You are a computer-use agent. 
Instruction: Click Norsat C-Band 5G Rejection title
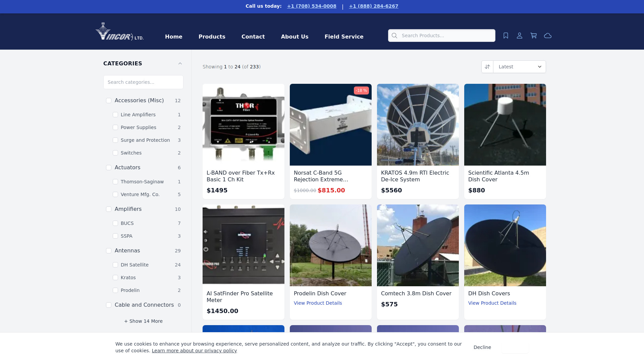point(321,176)
